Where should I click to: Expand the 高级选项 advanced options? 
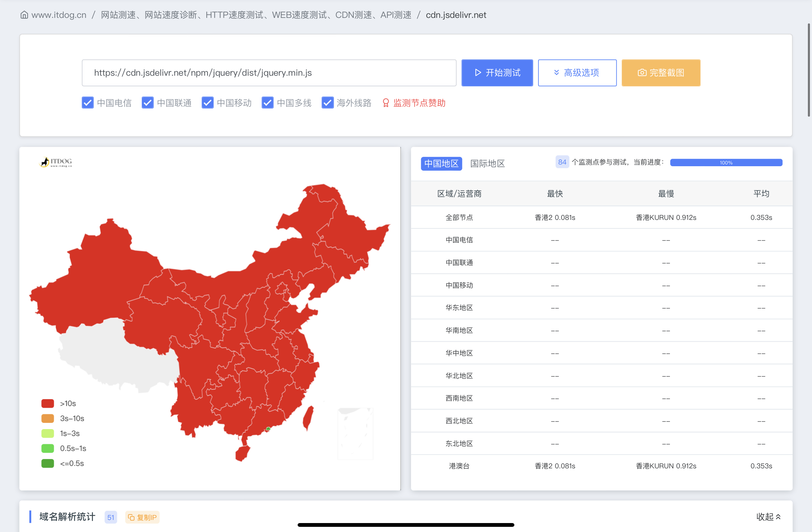tap(577, 73)
